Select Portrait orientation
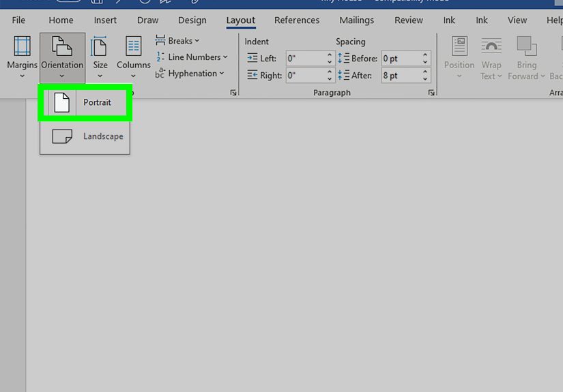This screenshot has width=563, height=392. click(x=85, y=102)
